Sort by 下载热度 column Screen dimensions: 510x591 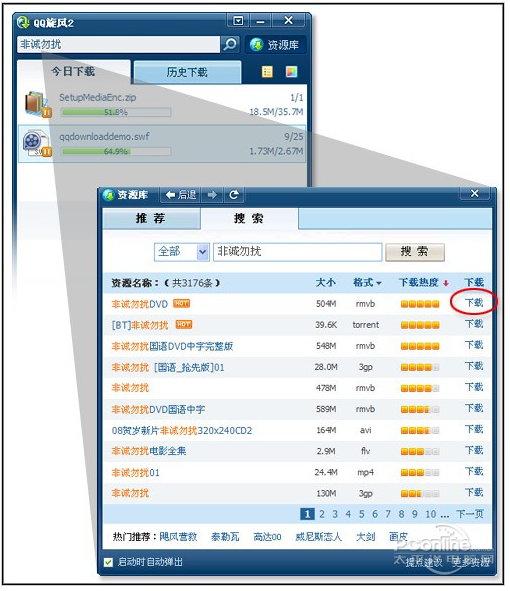[424, 283]
